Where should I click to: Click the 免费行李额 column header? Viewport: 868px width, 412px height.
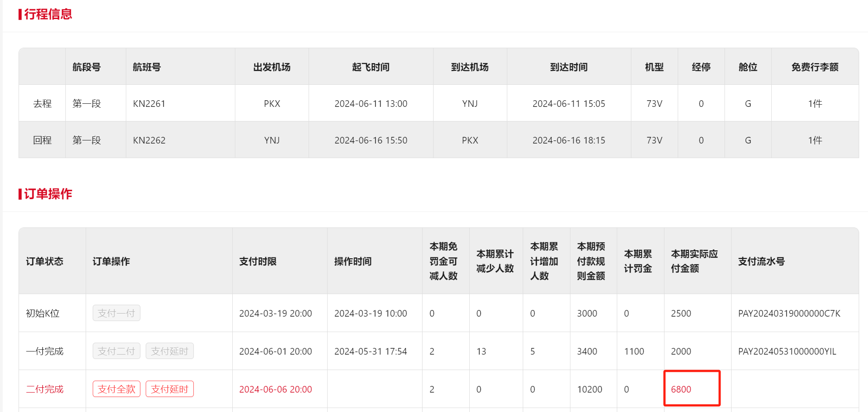815,67
